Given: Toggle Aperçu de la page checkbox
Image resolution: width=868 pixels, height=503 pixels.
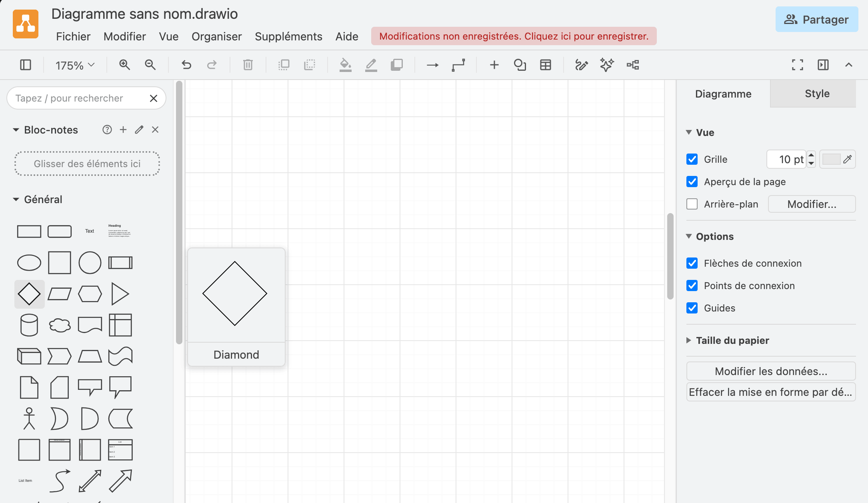Looking at the screenshot, I should (692, 182).
